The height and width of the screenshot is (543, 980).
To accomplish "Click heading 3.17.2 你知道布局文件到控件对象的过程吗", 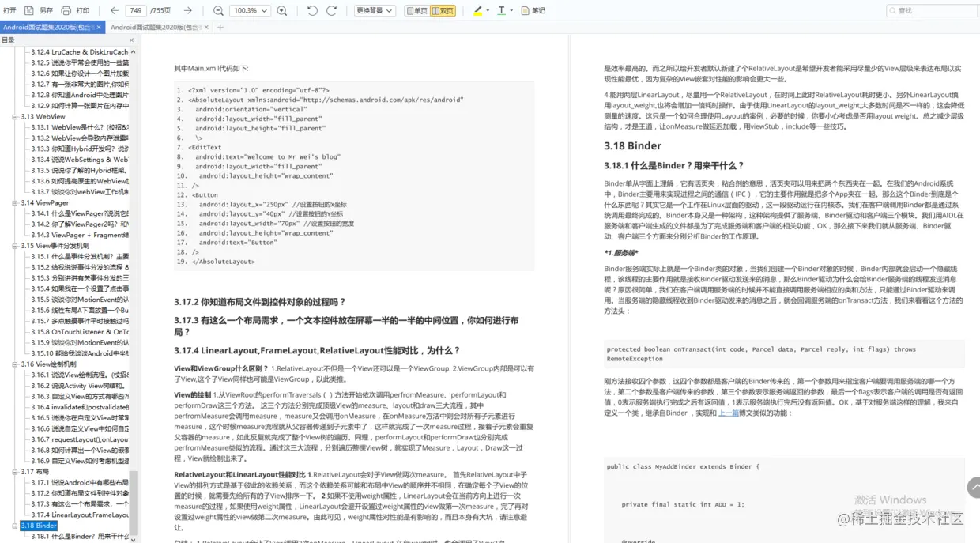I will point(260,302).
